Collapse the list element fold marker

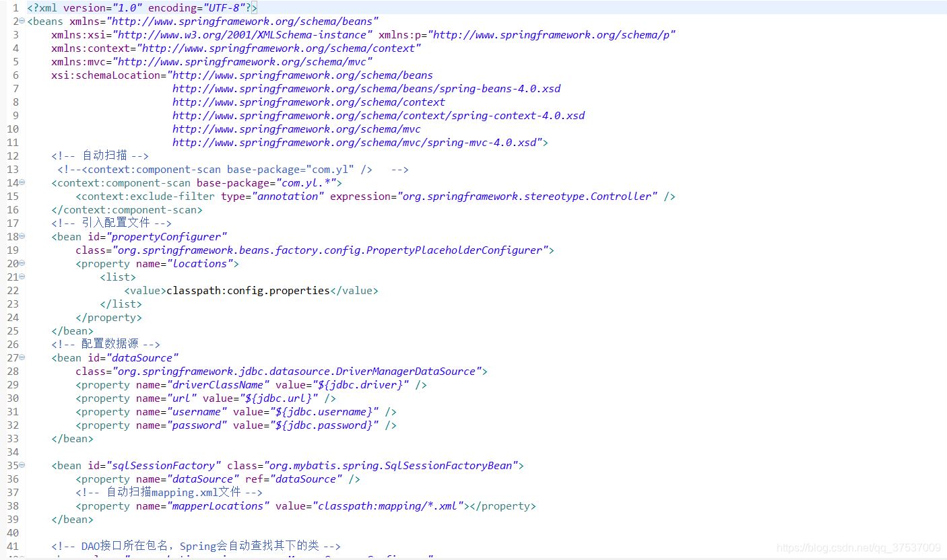point(22,277)
